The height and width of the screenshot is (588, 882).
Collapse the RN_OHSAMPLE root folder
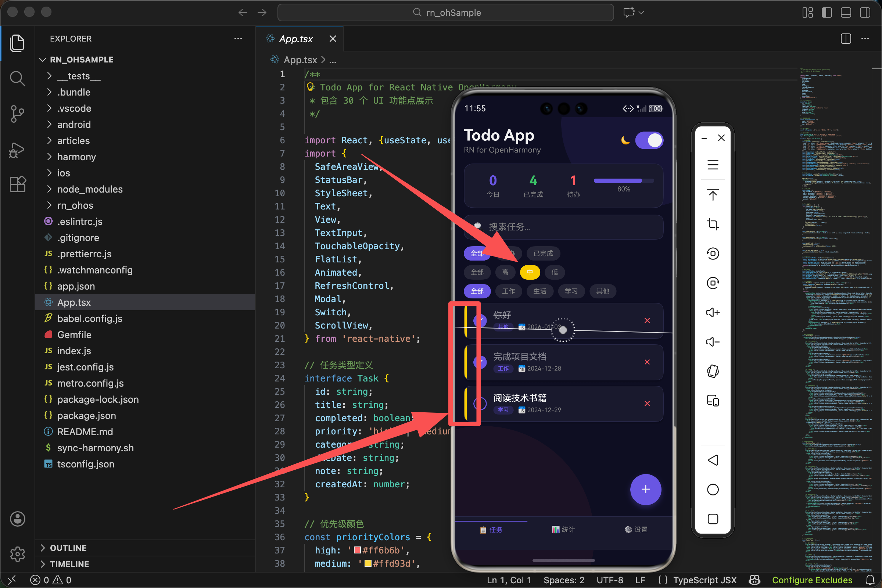81,60
